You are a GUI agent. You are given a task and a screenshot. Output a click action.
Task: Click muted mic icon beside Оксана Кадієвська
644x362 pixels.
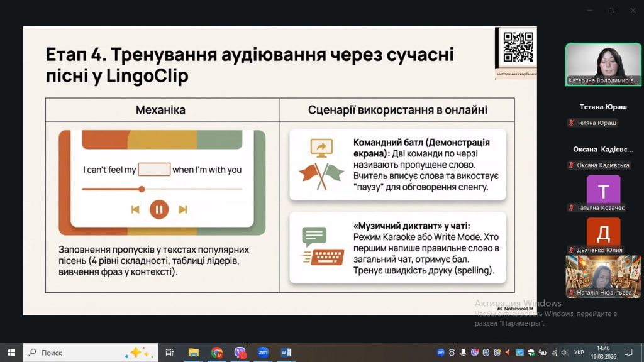(571, 165)
